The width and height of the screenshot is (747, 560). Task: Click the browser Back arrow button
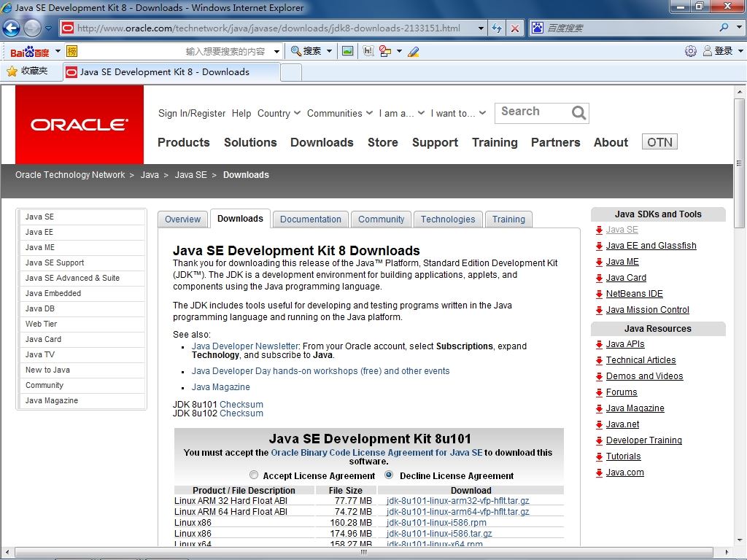12,28
